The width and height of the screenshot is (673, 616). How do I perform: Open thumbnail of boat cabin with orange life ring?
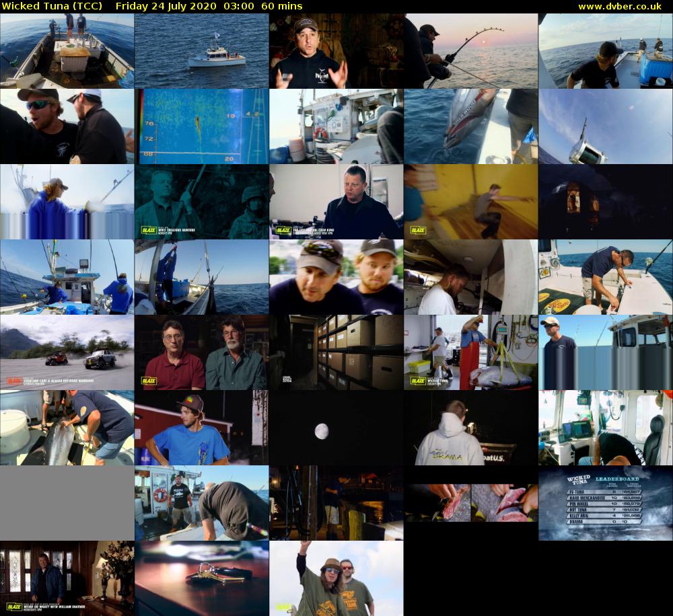(x=336, y=126)
